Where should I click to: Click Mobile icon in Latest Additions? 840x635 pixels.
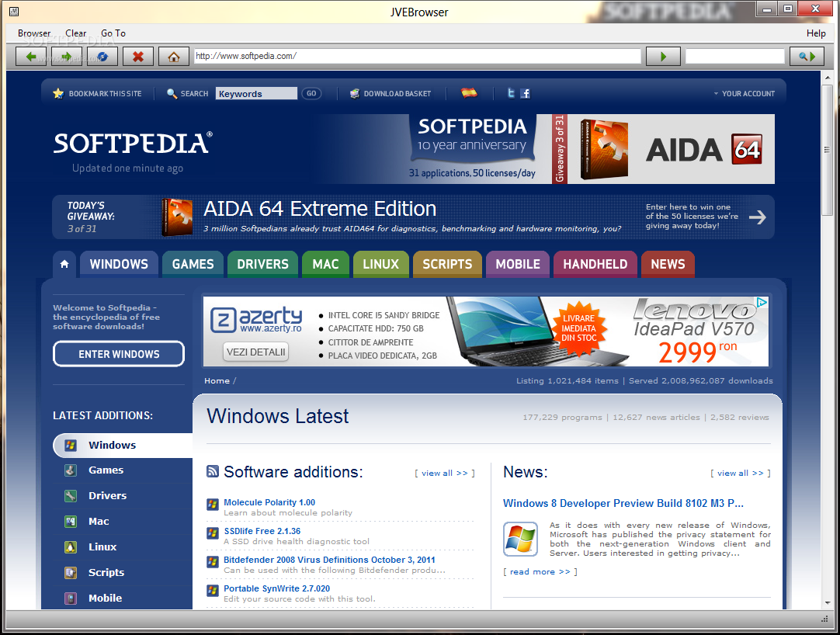(71, 598)
